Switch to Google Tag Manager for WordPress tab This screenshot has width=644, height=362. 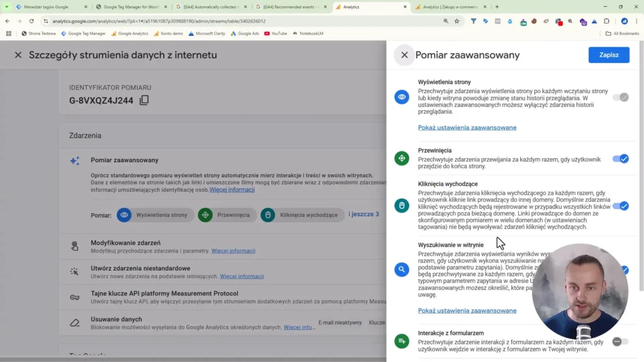pyautogui.click(x=131, y=7)
